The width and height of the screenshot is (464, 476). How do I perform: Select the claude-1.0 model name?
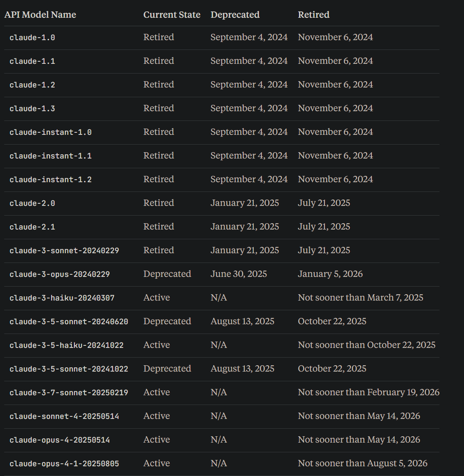(32, 38)
